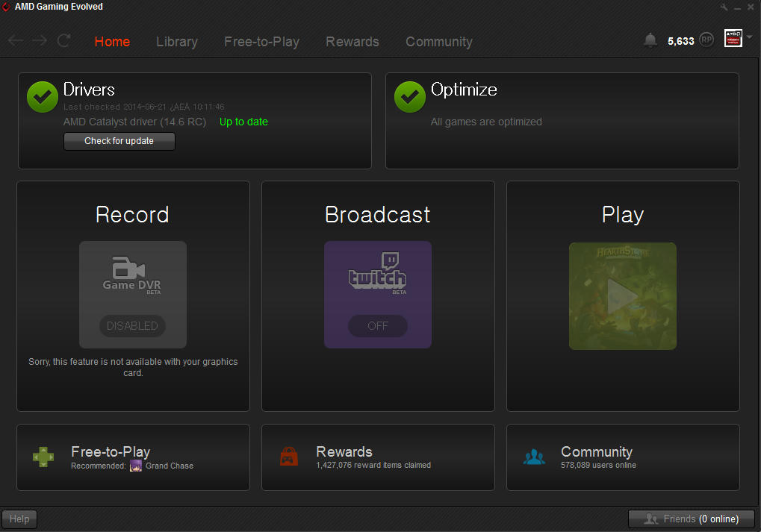The image size is (761, 532).
Task: Expand the profile dropdown arrow
Action: coord(750,37)
